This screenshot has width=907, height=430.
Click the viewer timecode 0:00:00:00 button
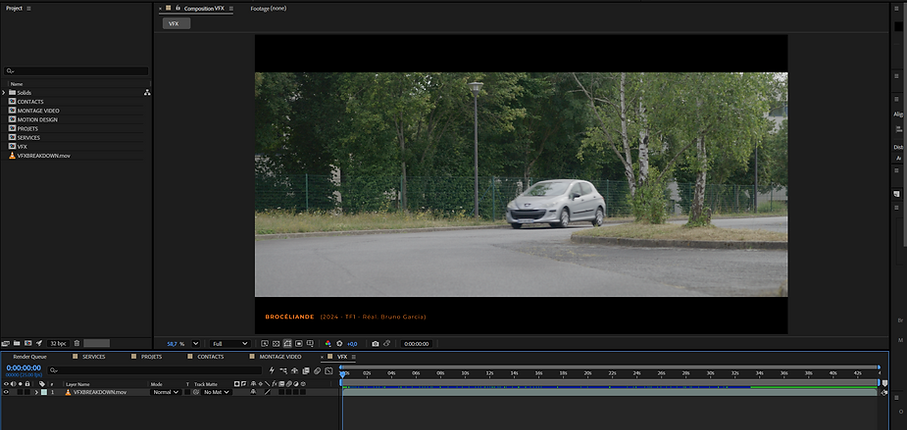point(416,344)
